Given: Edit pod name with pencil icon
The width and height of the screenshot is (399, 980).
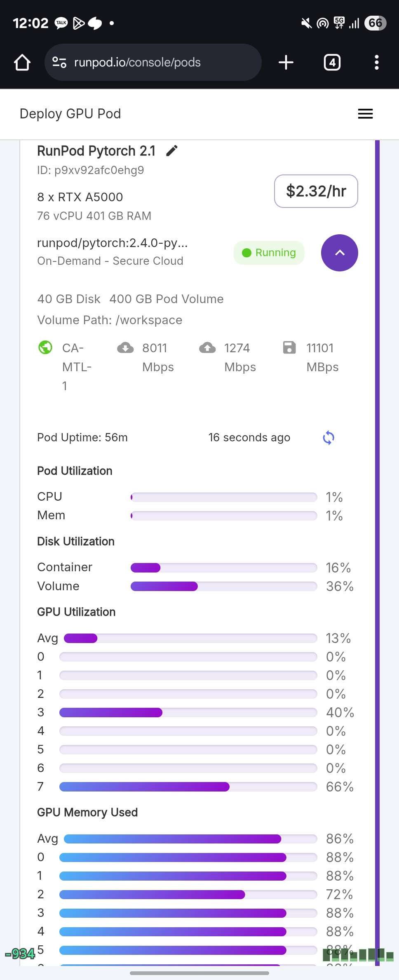Looking at the screenshot, I should (172, 151).
